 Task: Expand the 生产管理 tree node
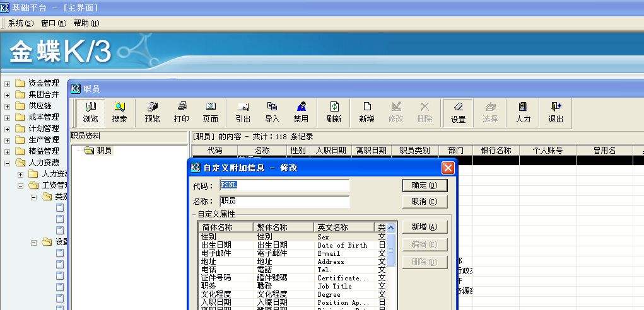[7, 141]
